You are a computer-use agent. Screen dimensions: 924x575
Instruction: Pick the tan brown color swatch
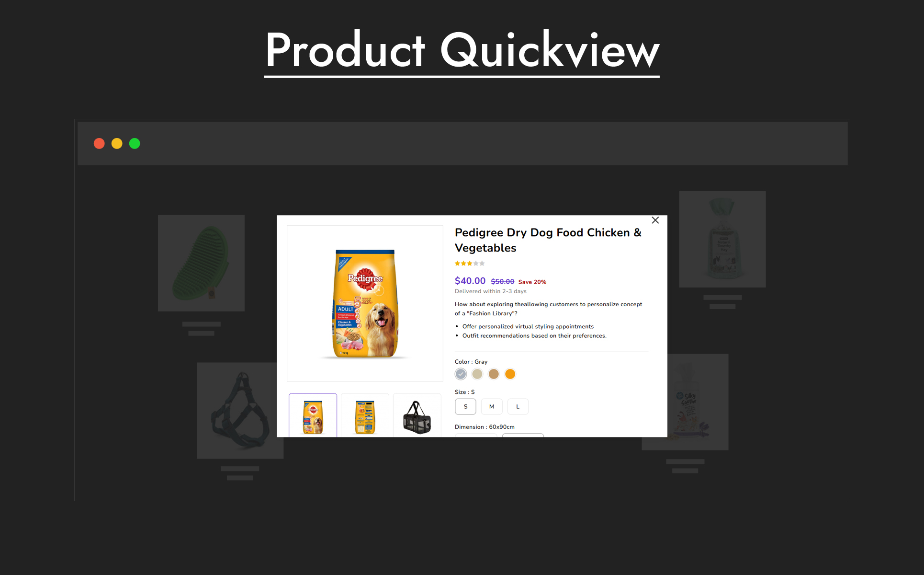click(494, 374)
